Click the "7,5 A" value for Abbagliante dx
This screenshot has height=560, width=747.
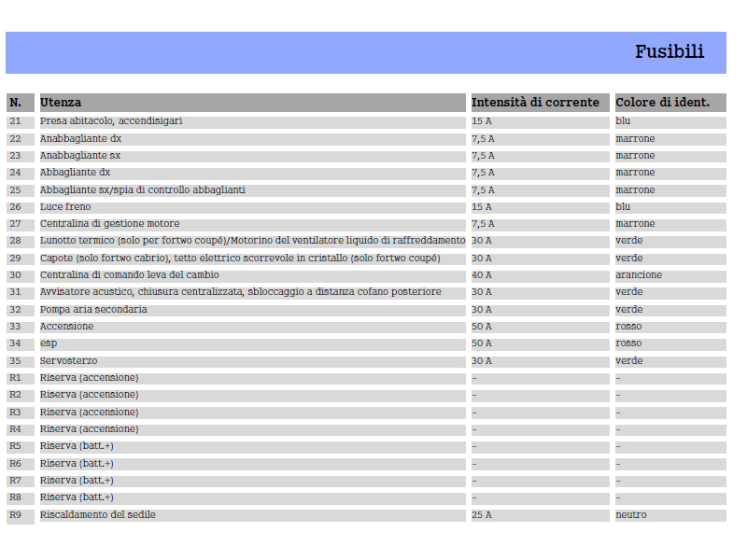(x=483, y=173)
